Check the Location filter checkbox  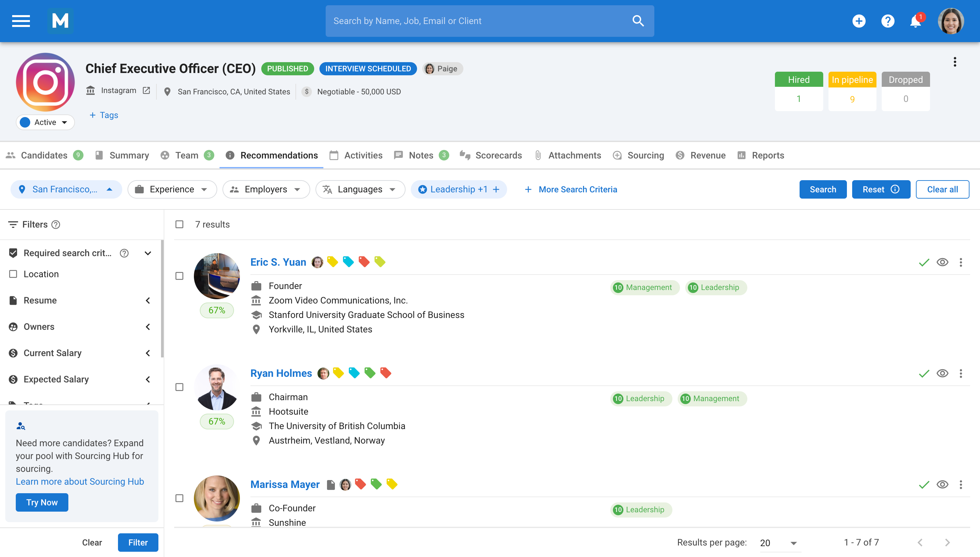pos(13,274)
